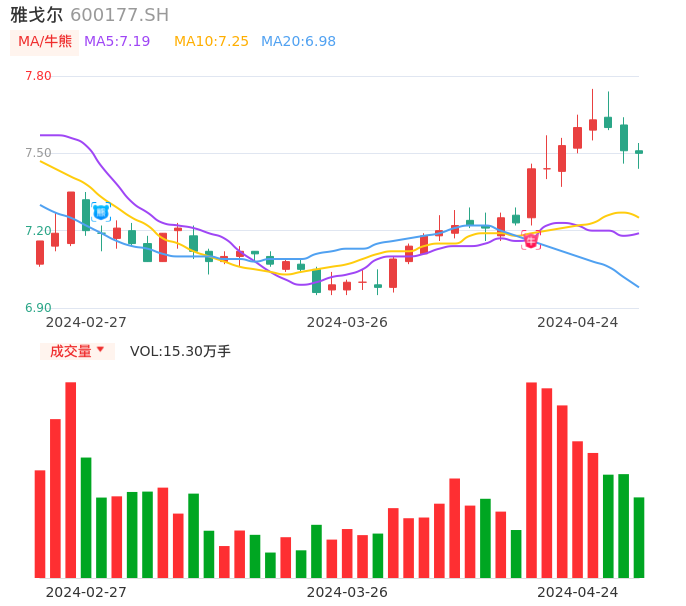This screenshot has height=606, width=686.
Task: Click the last green volume bar
Action: pos(639,538)
